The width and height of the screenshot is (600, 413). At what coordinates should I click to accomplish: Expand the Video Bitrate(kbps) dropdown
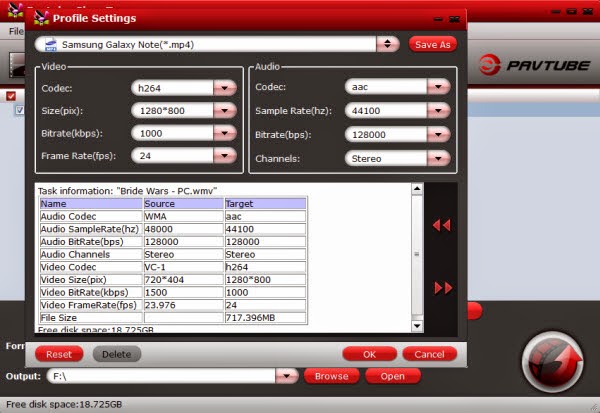click(x=225, y=133)
